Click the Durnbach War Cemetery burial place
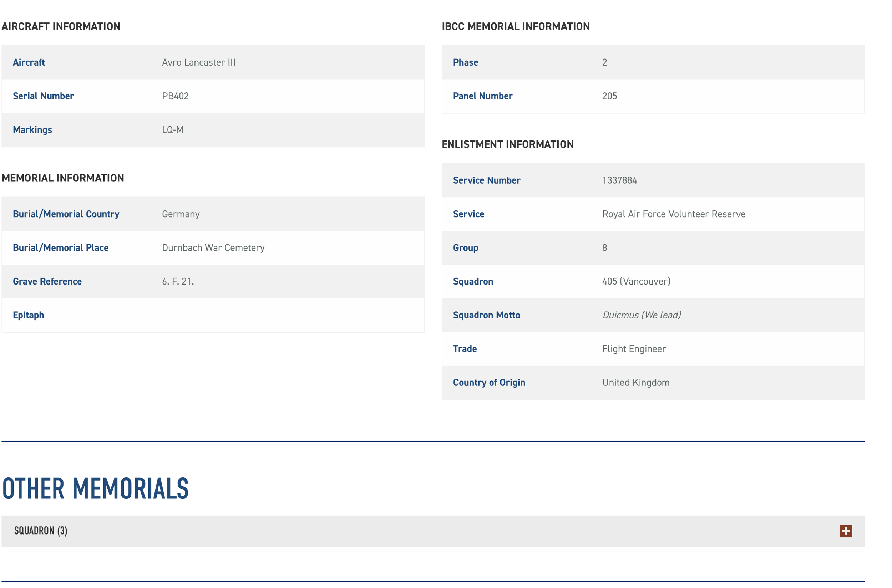 point(213,247)
